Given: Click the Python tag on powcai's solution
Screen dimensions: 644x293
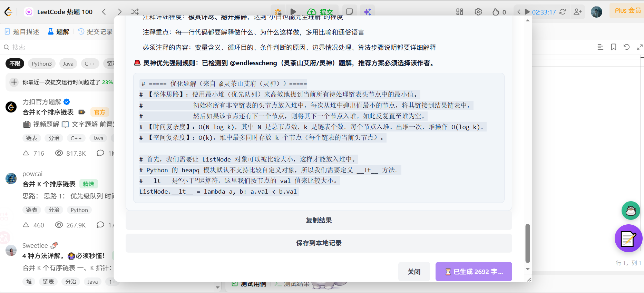Looking at the screenshot, I should point(79,210).
